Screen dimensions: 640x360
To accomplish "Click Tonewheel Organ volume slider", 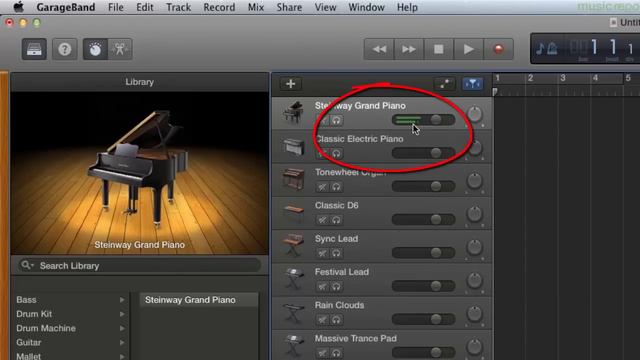I will (x=423, y=186).
